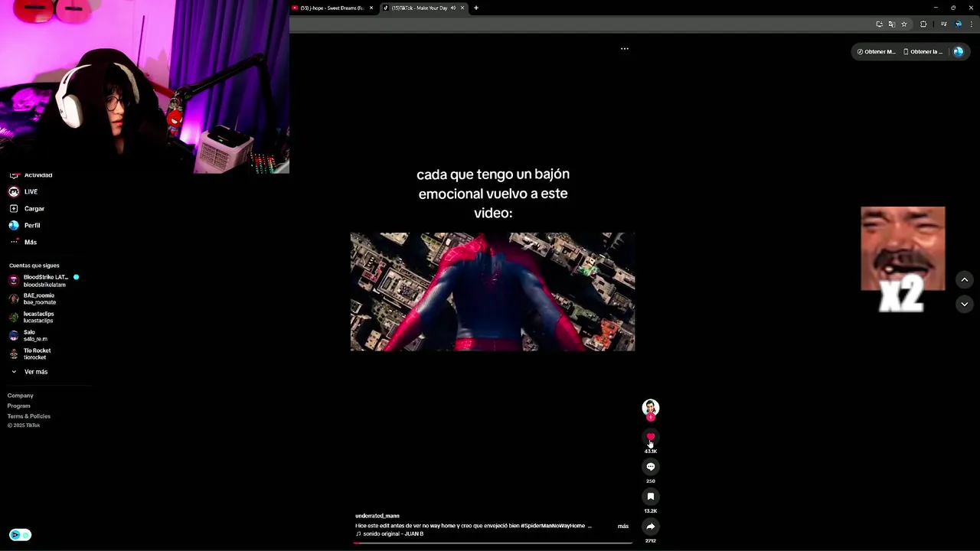Viewport: 980px width, 551px height.
Task: Go to the previous video with the up arrow
Action: tap(965, 280)
